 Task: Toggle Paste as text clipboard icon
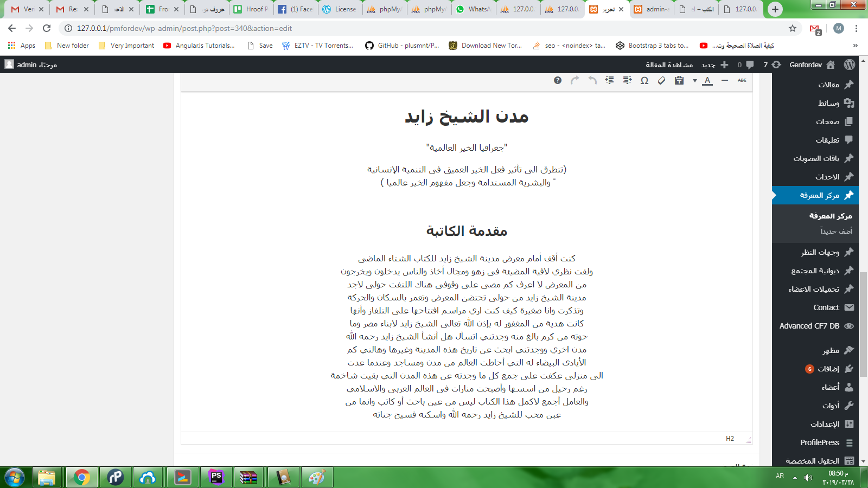point(679,80)
